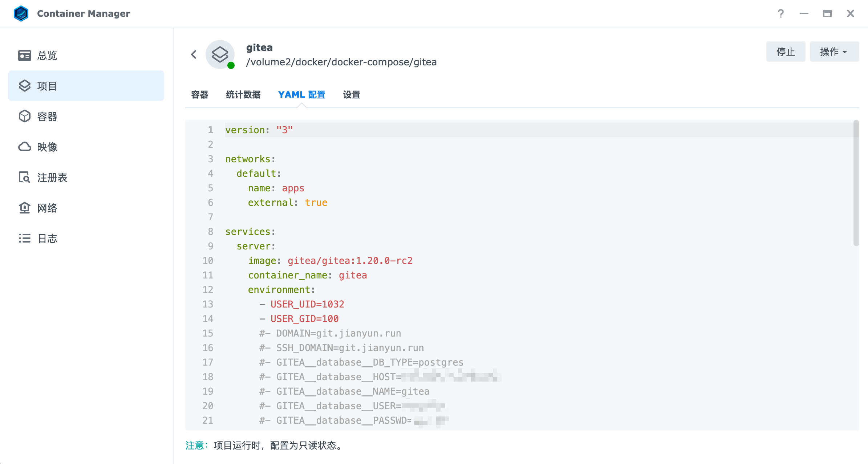Click the default: line in YAML
The height and width of the screenshot is (464, 868).
259,174
